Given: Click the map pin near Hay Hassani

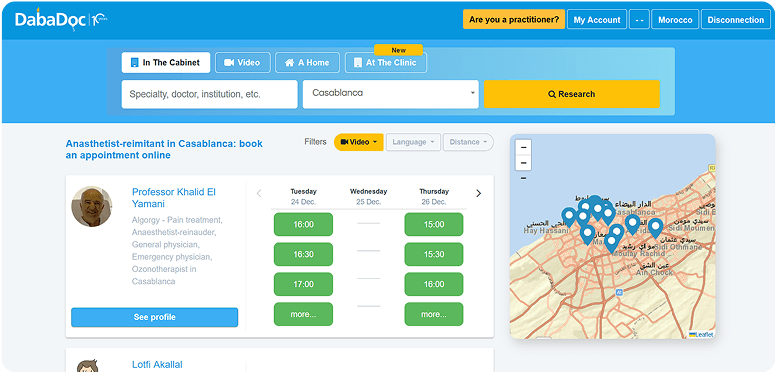Looking at the screenshot, I should coord(569,217).
